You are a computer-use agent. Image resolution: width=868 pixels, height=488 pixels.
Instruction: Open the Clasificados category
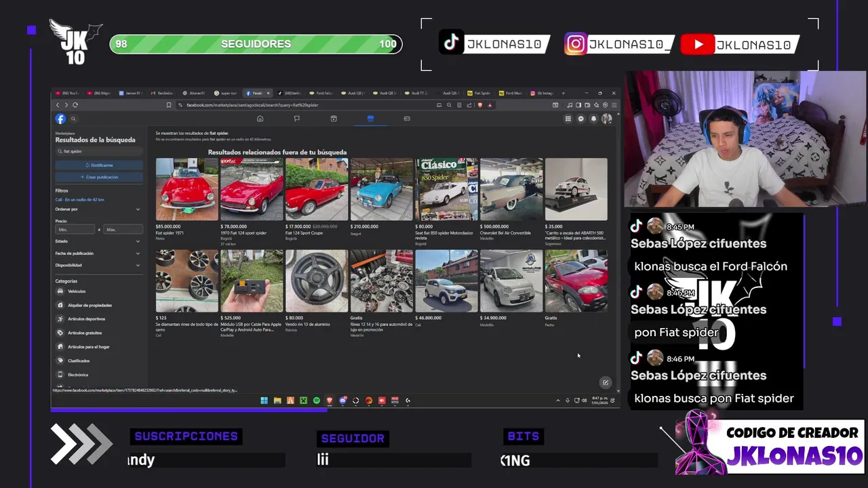[x=99, y=361]
